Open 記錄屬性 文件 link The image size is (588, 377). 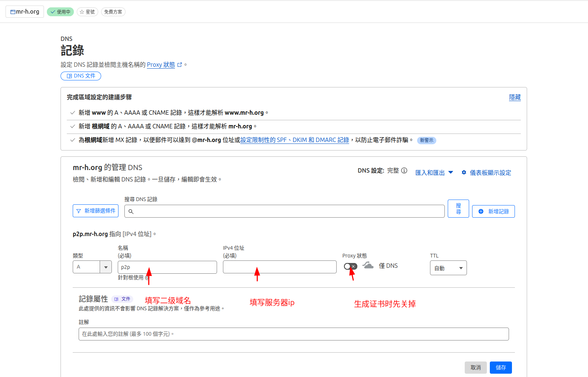point(123,299)
